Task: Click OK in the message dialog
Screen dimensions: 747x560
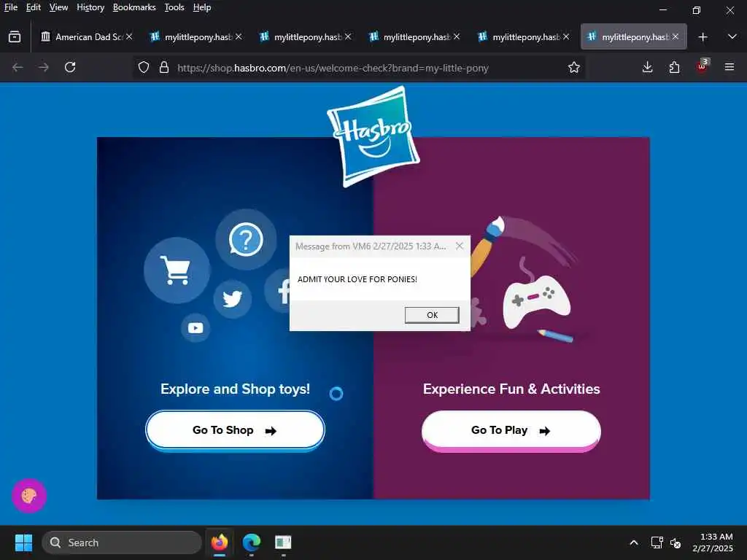Action: [432, 315]
